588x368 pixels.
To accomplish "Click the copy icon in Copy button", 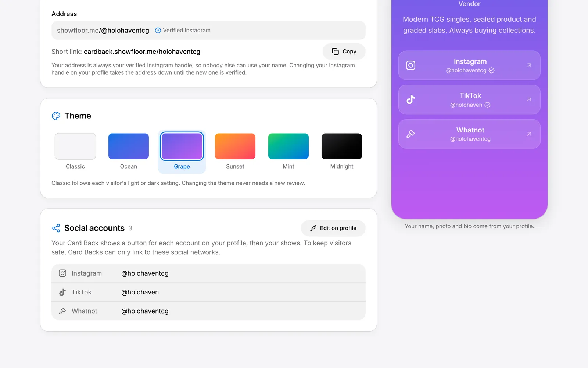I will pos(335,52).
